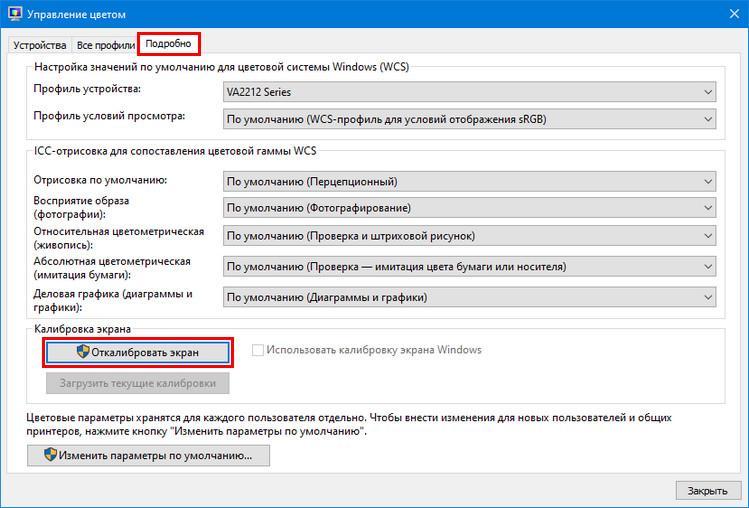
Task: Click the shield icon on Откалибровать экран
Action: (x=83, y=351)
